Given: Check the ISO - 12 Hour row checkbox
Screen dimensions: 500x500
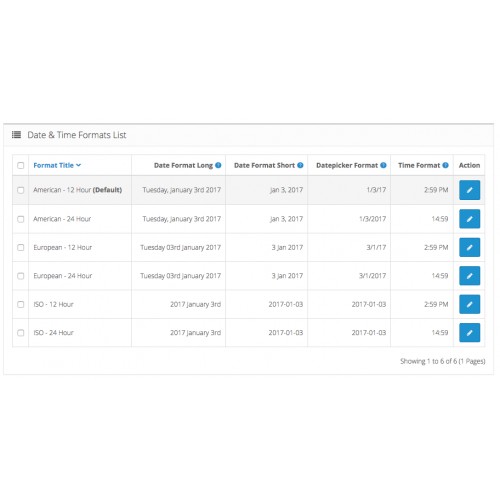Looking at the screenshot, I should coord(21,304).
